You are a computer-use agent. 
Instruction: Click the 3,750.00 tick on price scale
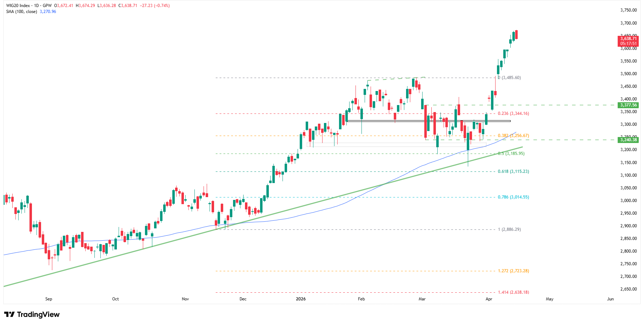pyautogui.click(x=629, y=10)
